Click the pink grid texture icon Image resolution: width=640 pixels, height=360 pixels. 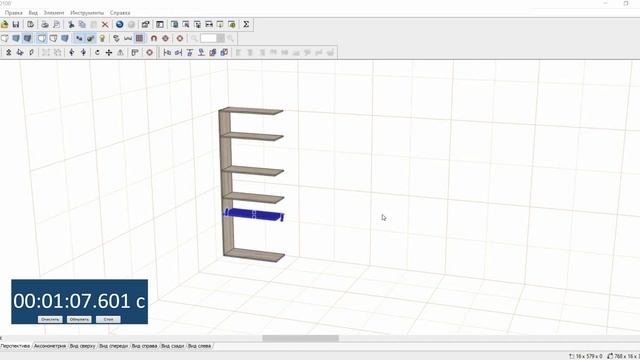click(x=139, y=38)
